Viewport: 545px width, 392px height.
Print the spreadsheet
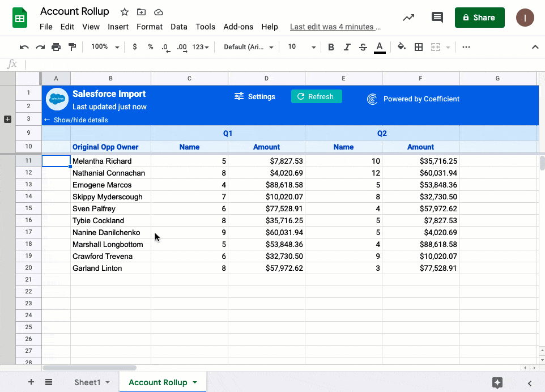(x=56, y=47)
